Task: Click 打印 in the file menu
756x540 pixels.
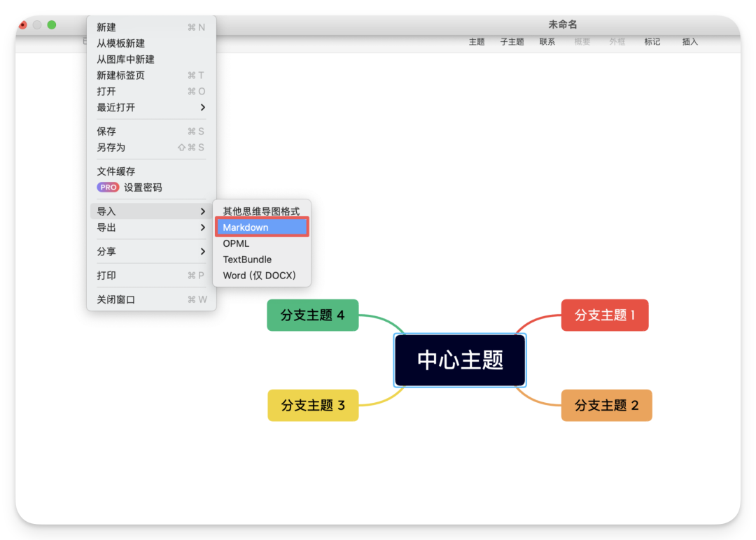Action: [x=151, y=276]
